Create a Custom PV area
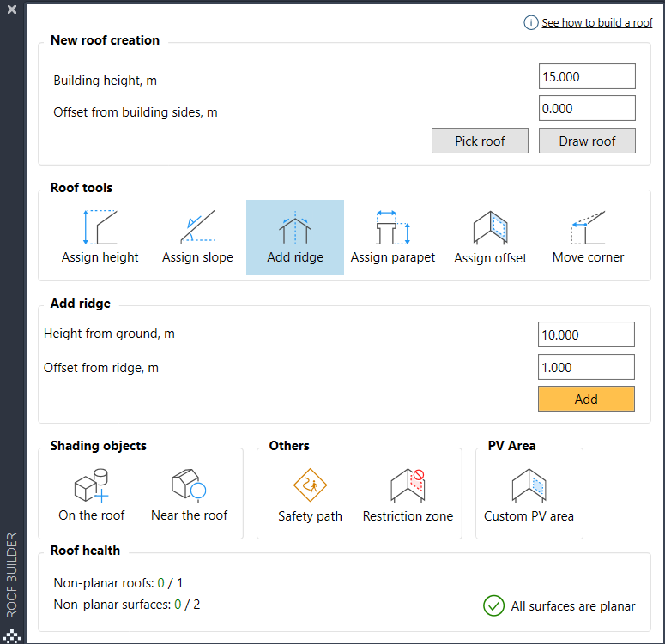The height and width of the screenshot is (644, 665). coord(529,495)
